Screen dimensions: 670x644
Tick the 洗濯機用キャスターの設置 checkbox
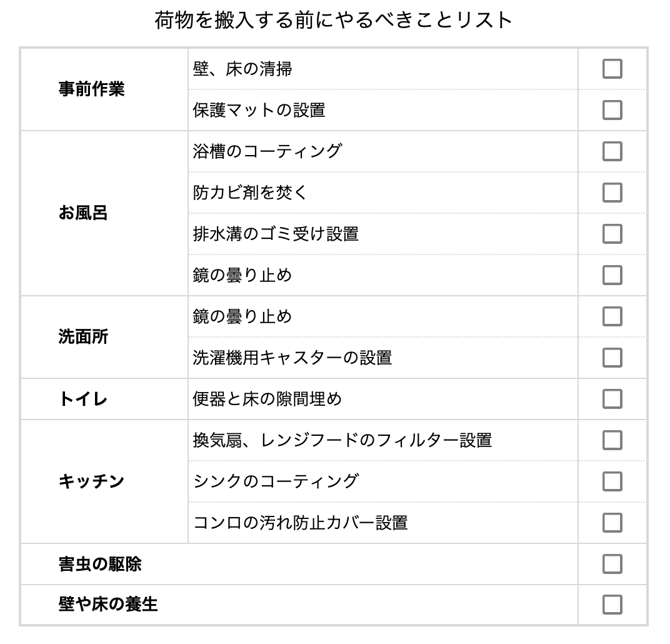612,358
